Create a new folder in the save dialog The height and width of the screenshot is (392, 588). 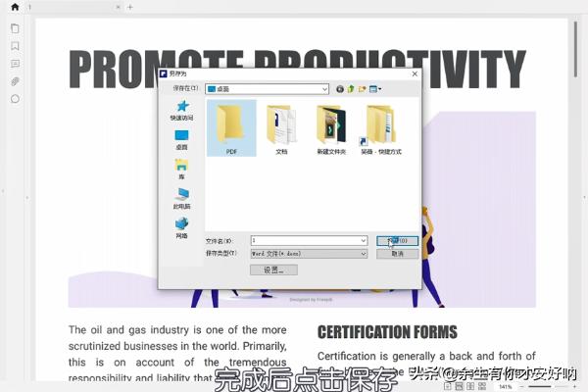coord(363,89)
